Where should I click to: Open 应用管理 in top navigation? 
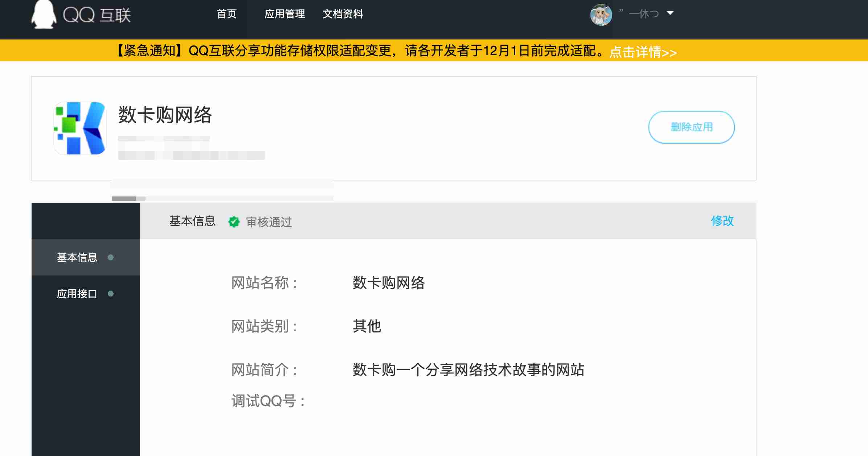point(284,14)
